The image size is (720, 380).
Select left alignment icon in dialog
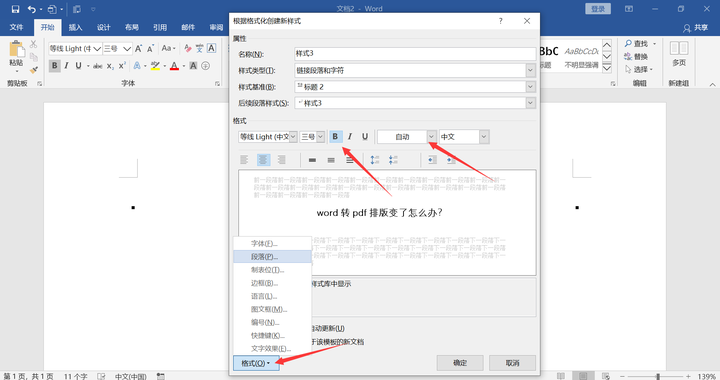244,160
